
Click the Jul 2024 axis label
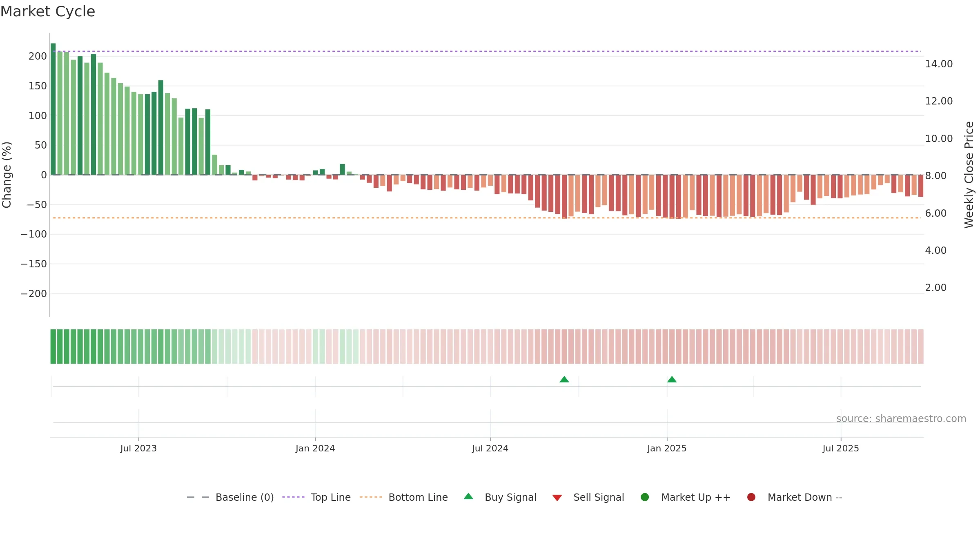pos(490,449)
